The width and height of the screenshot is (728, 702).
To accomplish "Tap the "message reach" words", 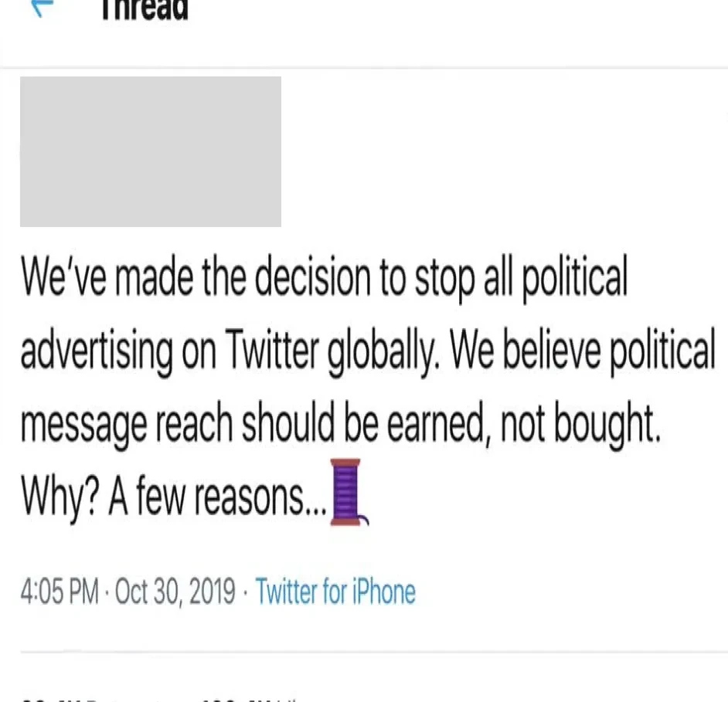I will point(126,425).
